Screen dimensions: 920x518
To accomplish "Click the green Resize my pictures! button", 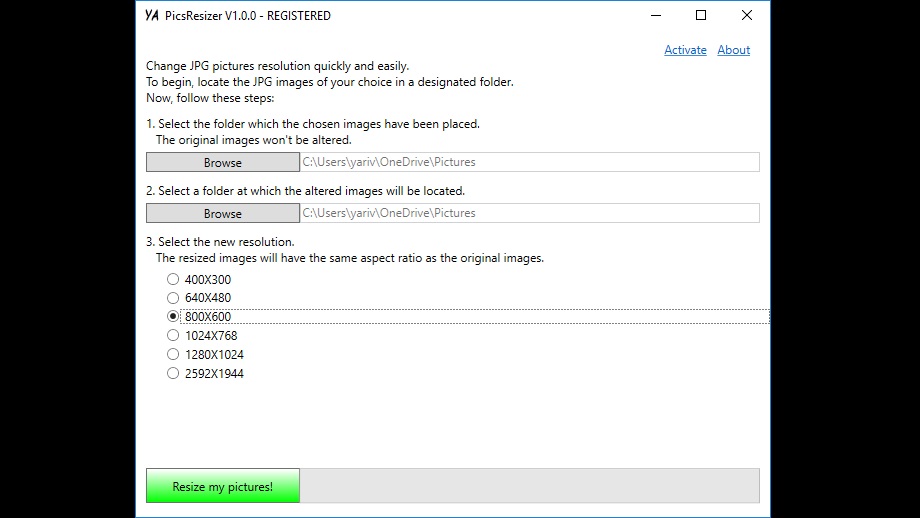I will point(223,486).
